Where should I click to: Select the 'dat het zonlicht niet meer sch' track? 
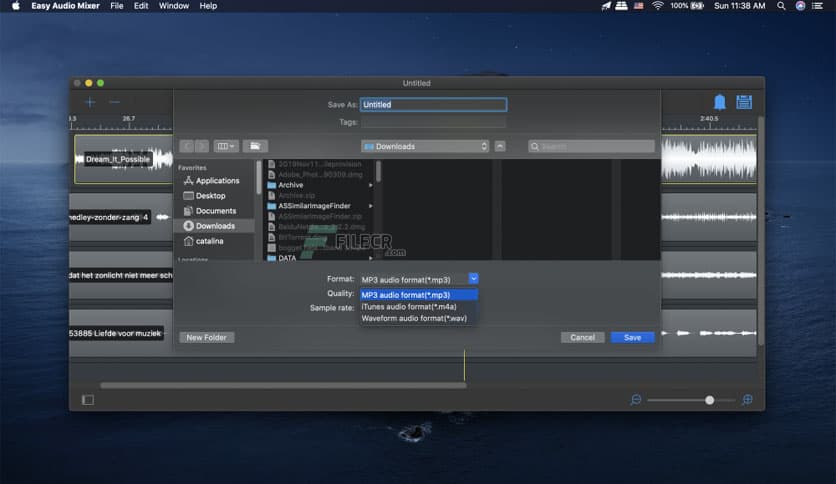pyautogui.click(x=120, y=276)
